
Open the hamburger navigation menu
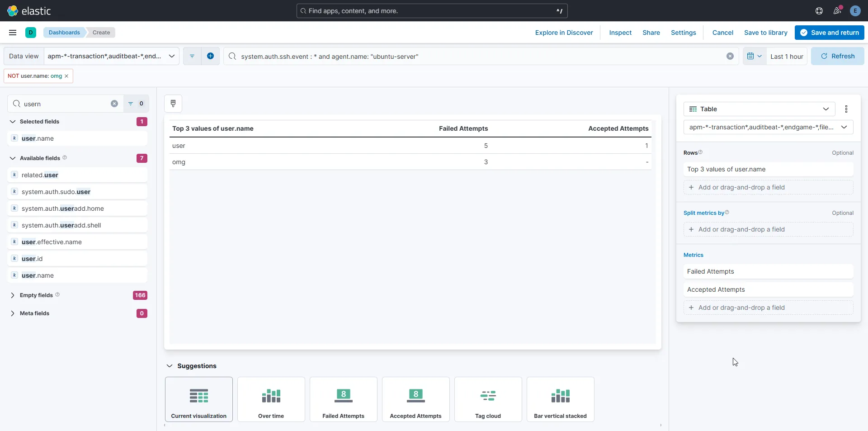point(13,33)
